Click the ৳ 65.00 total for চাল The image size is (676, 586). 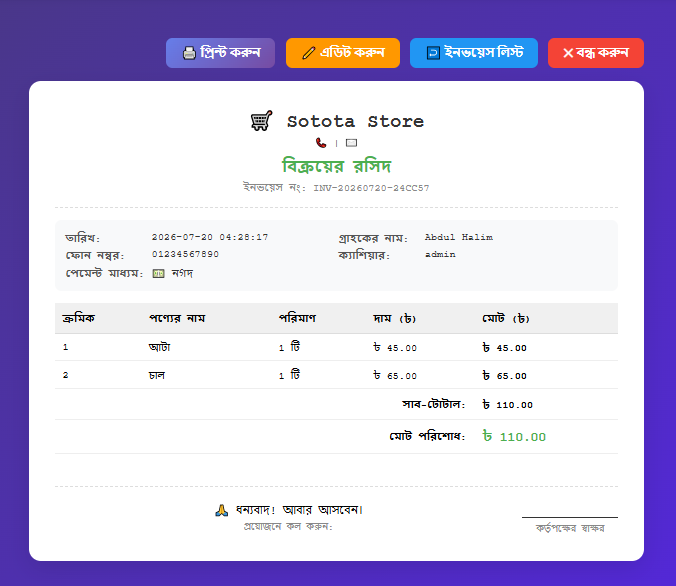click(505, 376)
